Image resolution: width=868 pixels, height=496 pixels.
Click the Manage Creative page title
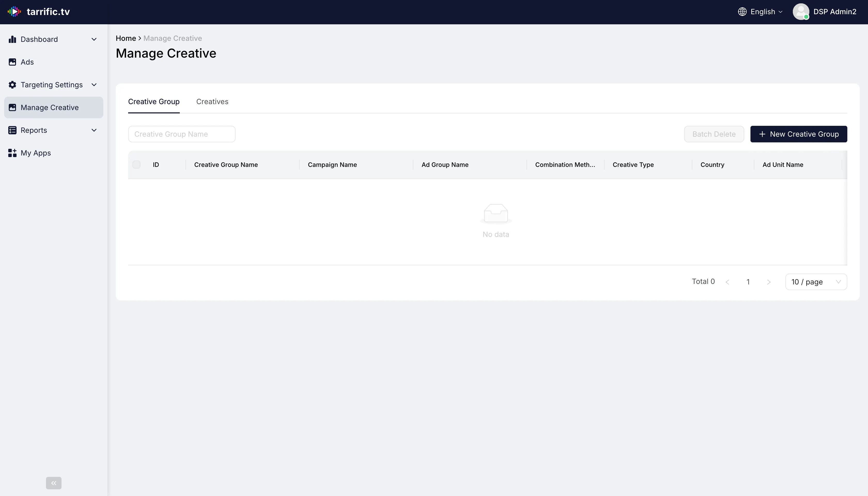[x=166, y=53]
